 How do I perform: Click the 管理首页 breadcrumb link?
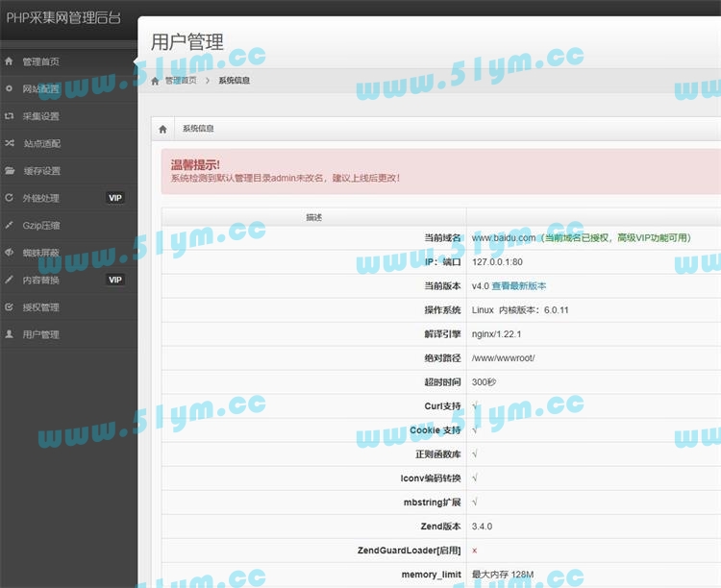tap(181, 81)
